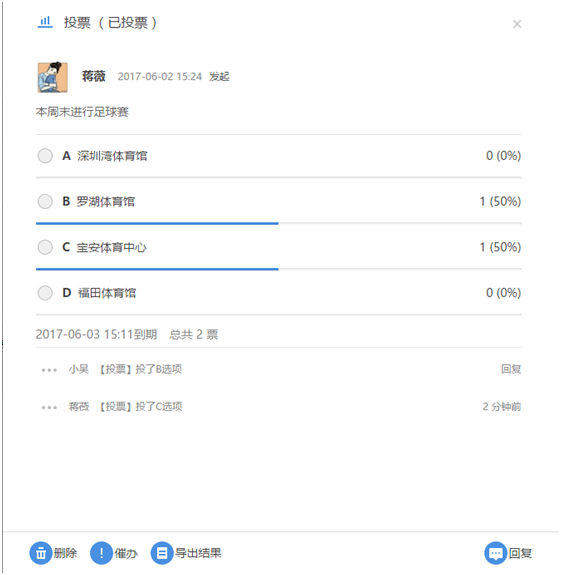Click the initiator name 蒋薇 in header
Screen dimensions: 561x575
tap(94, 76)
